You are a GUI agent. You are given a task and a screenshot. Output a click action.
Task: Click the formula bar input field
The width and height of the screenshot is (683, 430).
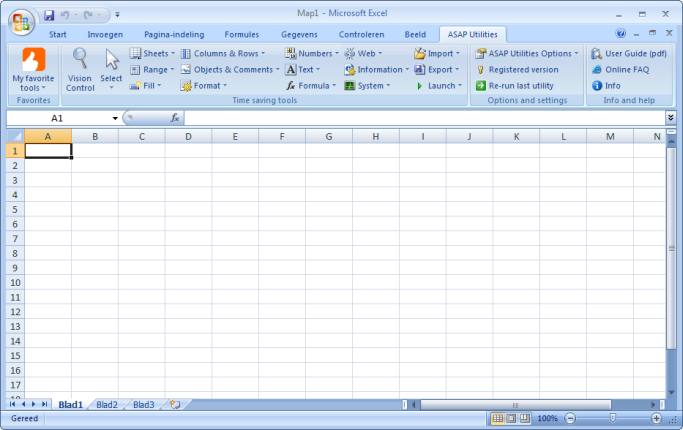(x=425, y=118)
